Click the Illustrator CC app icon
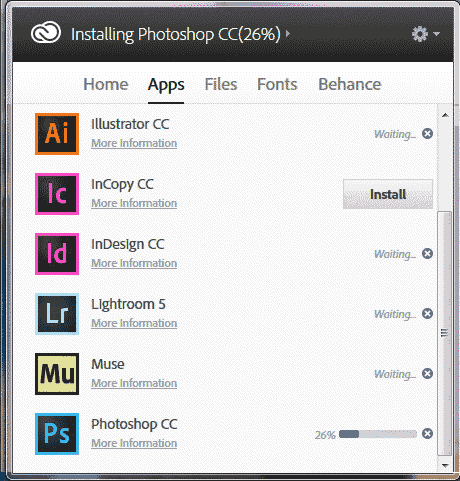 point(57,134)
